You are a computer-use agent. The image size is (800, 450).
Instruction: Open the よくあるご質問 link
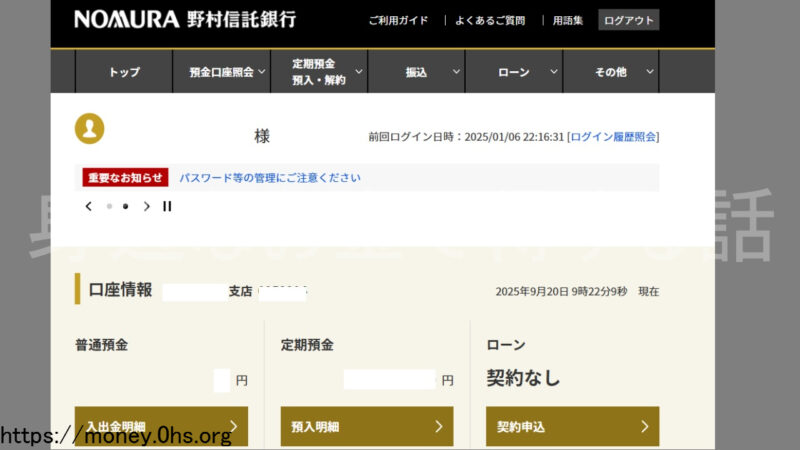pyautogui.click(x=490, y=20)
